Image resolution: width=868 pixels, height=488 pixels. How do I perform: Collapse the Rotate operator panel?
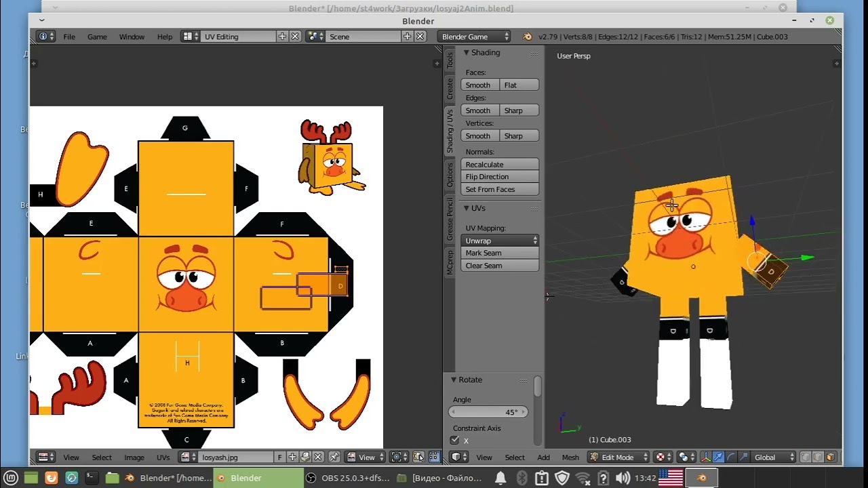[454, 380]
